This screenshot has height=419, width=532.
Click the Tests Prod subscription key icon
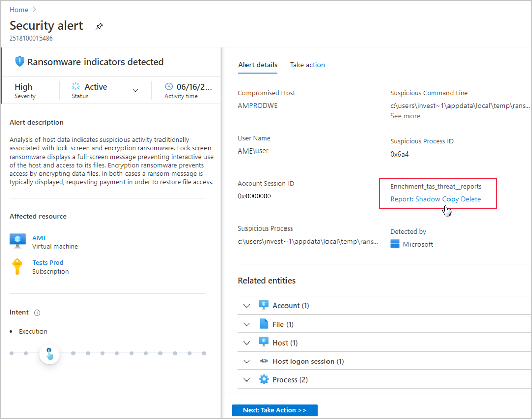point(18,266)
